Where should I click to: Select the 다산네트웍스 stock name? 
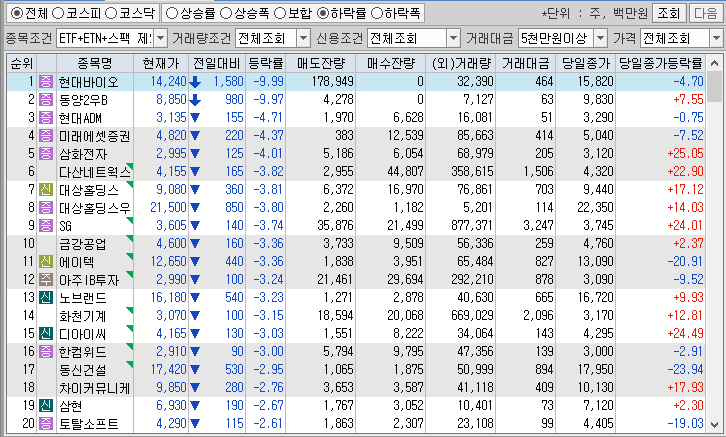(x=95, y=172)
